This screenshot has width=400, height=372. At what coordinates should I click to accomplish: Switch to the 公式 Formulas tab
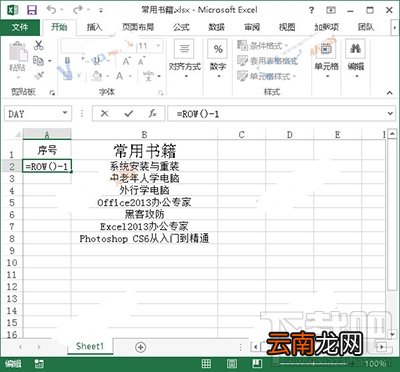pos(181,27)
